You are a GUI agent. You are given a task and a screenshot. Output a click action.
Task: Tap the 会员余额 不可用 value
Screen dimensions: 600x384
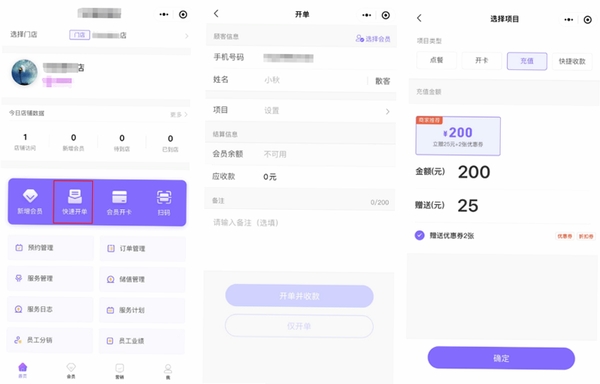(275, 154)
